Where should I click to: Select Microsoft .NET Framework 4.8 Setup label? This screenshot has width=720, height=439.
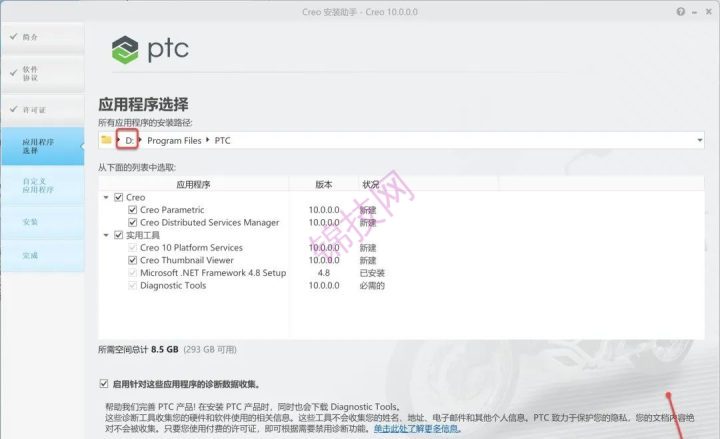click(213, 273)
